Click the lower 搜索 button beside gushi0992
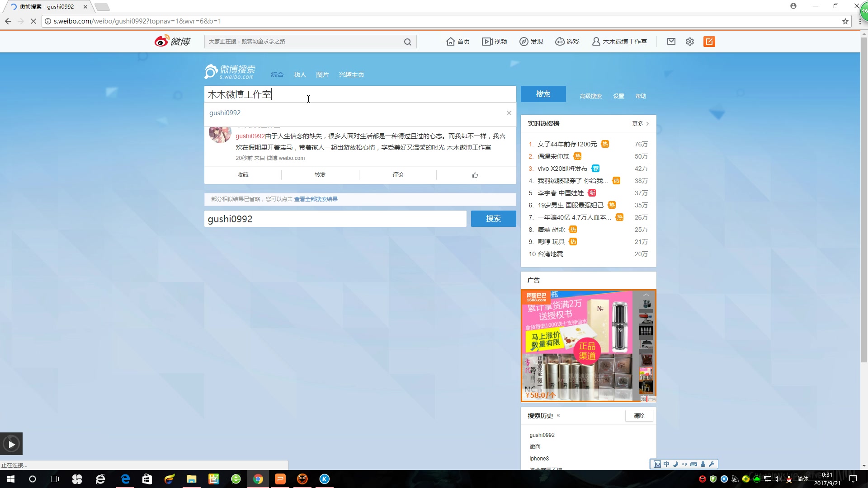Screen dimensions: 868x488 tap(493, 219)
